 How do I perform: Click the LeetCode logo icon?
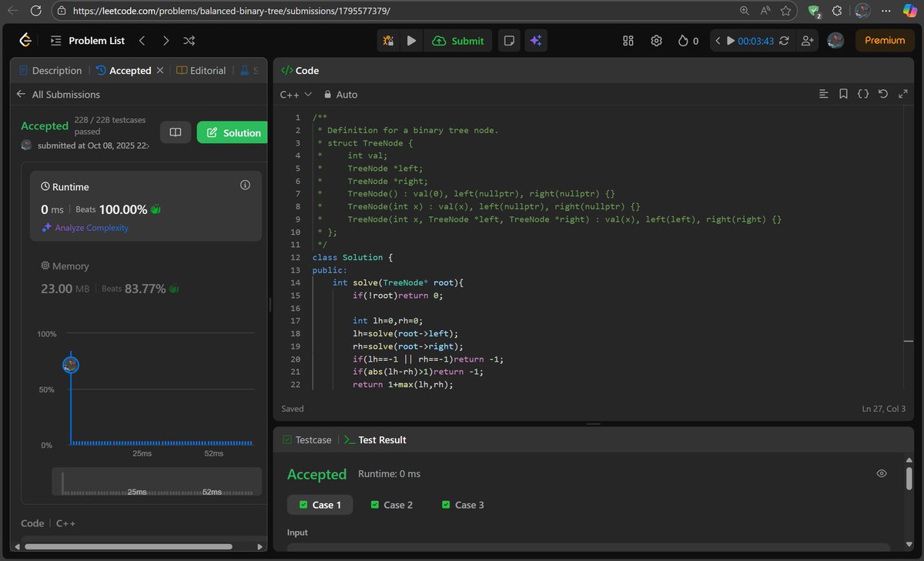[x=25, y=41]
